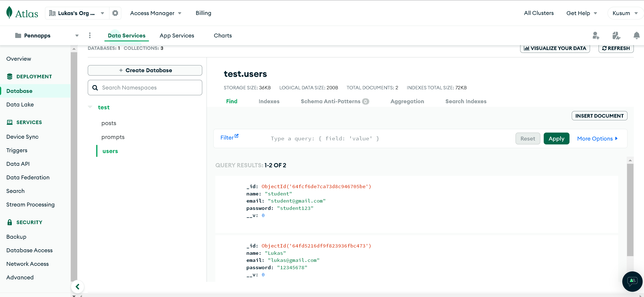
Task: Open Filter documentation link icon
Action: 237,136
